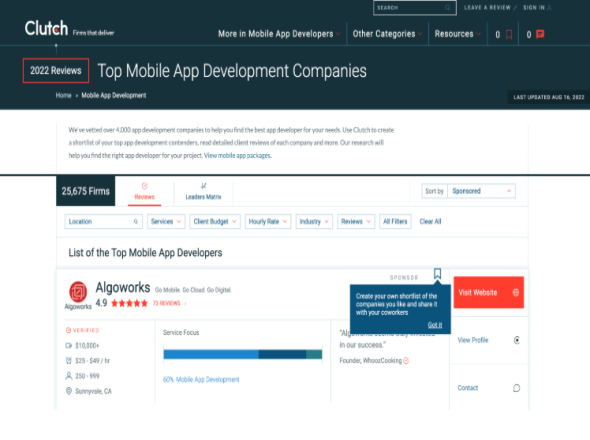This screenshot has width=590, height=440.
Task: Click the 25,675 Firms count label
Action: [86, 191]
